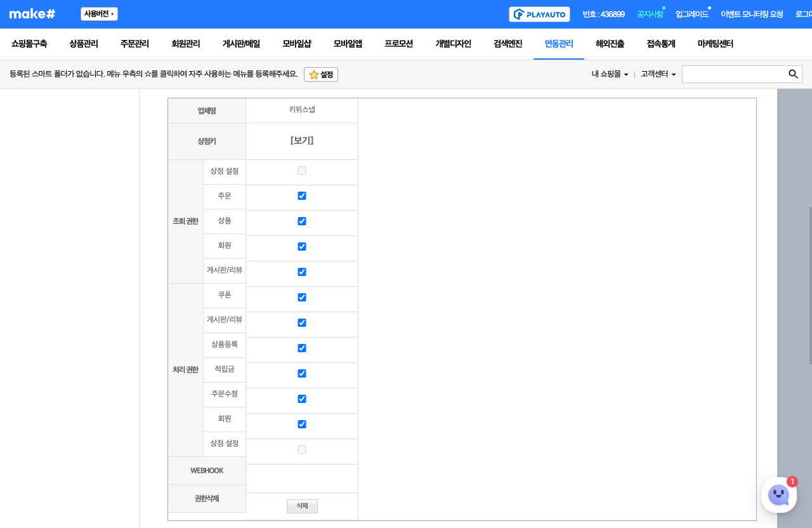812x528 pixels.
Task: Open the 사용버전 dropdown
Action: point(99,14)
